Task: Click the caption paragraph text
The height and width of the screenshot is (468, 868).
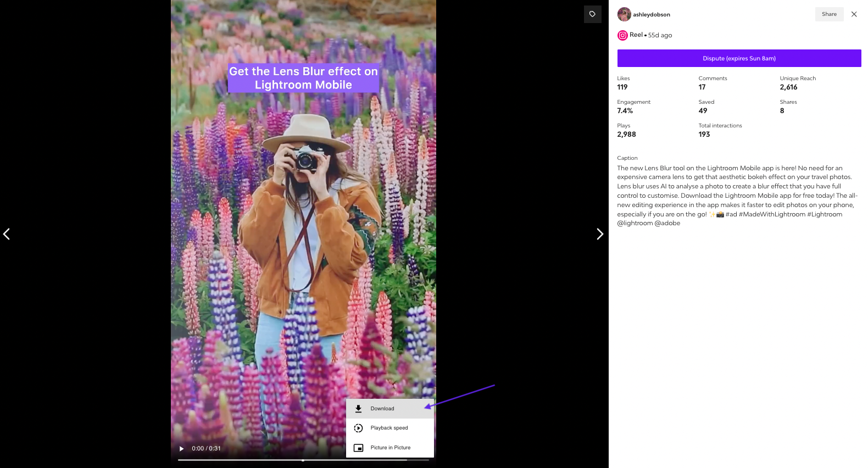Action: pyautogui.click(x=737, y=196)
